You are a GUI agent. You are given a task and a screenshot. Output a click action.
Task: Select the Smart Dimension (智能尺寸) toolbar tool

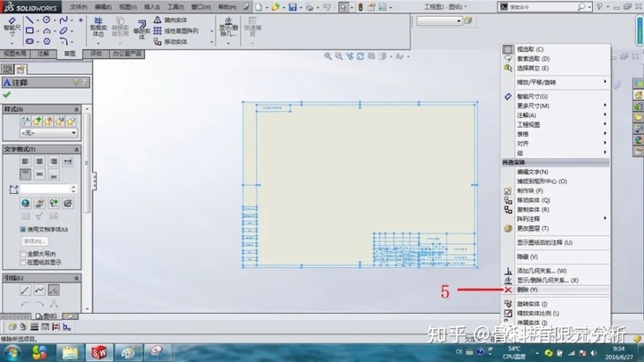12,27
